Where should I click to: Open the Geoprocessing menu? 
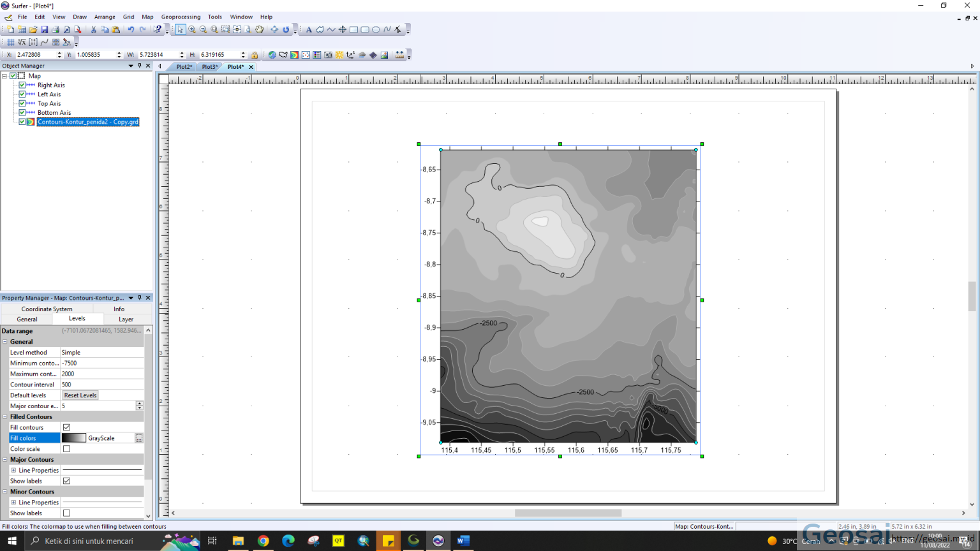tap(181, 17)
